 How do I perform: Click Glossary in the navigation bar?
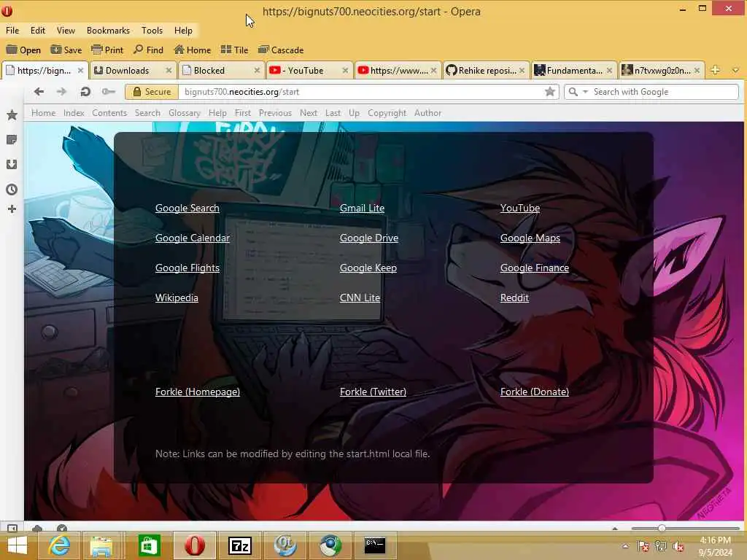[x=185, y=113]
